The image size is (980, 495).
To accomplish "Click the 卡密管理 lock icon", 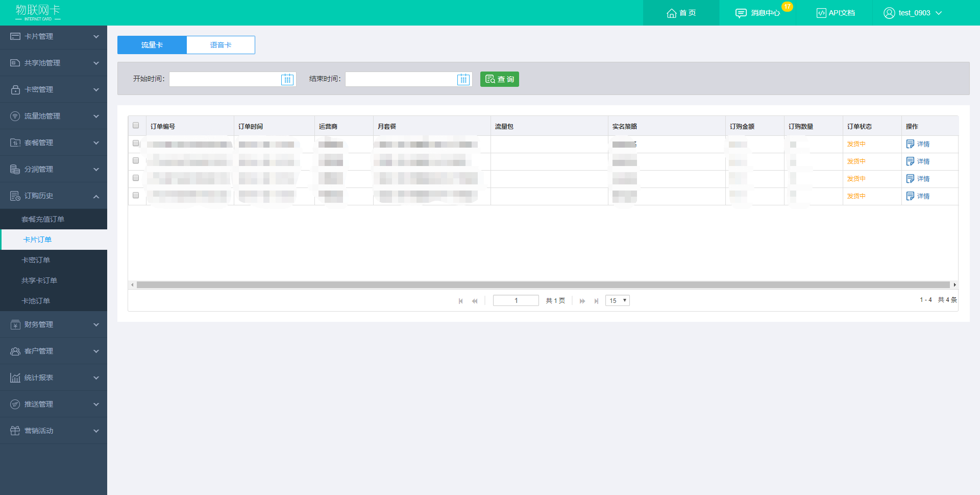I will tap(15, 89).
